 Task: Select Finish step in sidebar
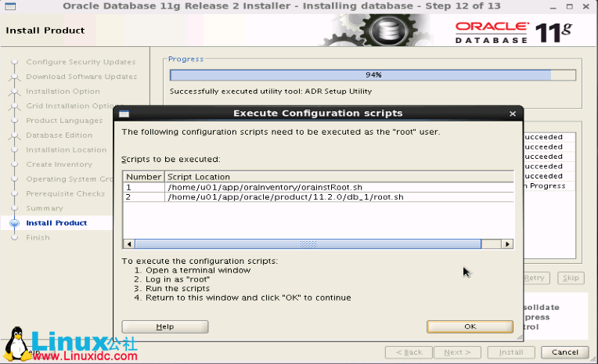[x=38, y=237]
